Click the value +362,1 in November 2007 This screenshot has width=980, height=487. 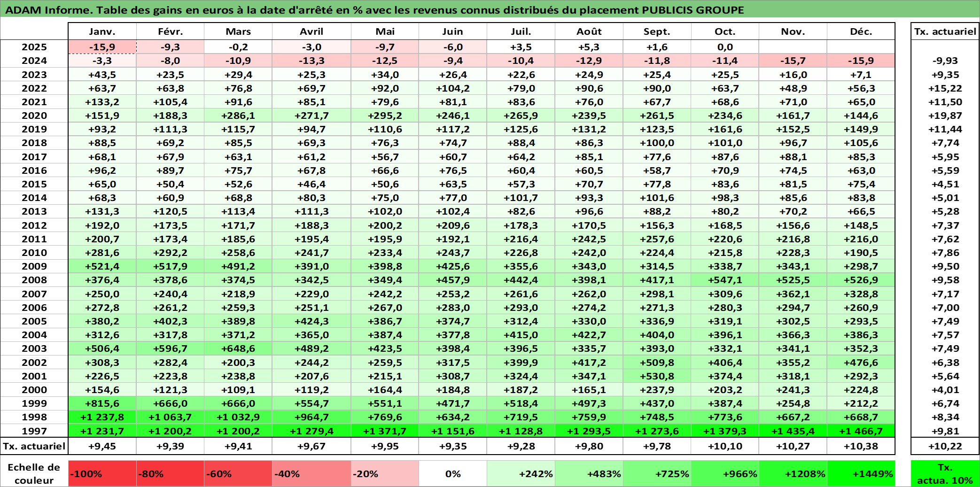(x=793, y=294)
